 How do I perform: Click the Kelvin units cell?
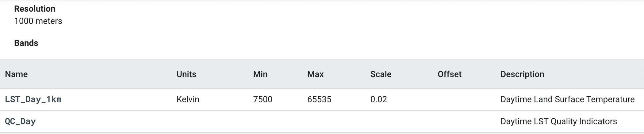(188, 99)
